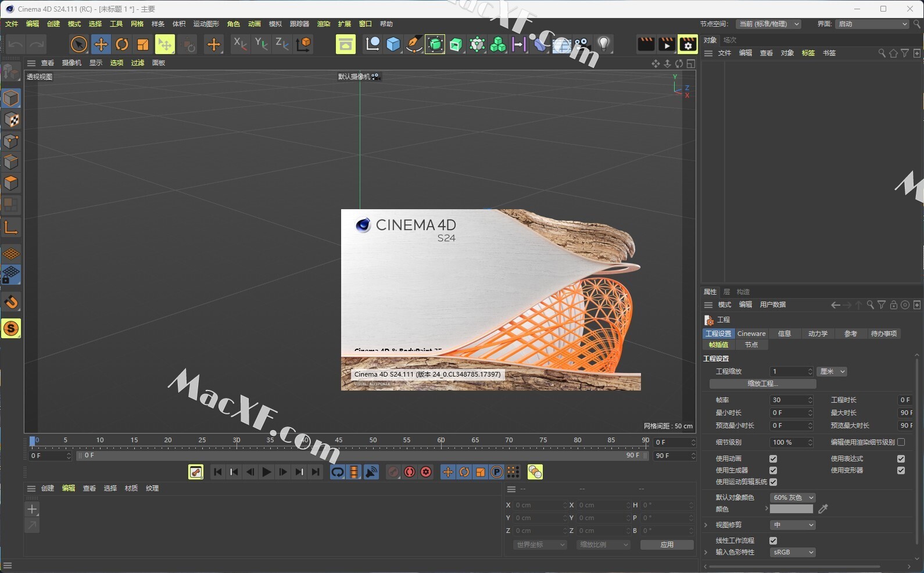Image resolution: width=924 pixels, height=573 pixels.
Task: Toggle Z axis lock
Action: click(282, 44)
